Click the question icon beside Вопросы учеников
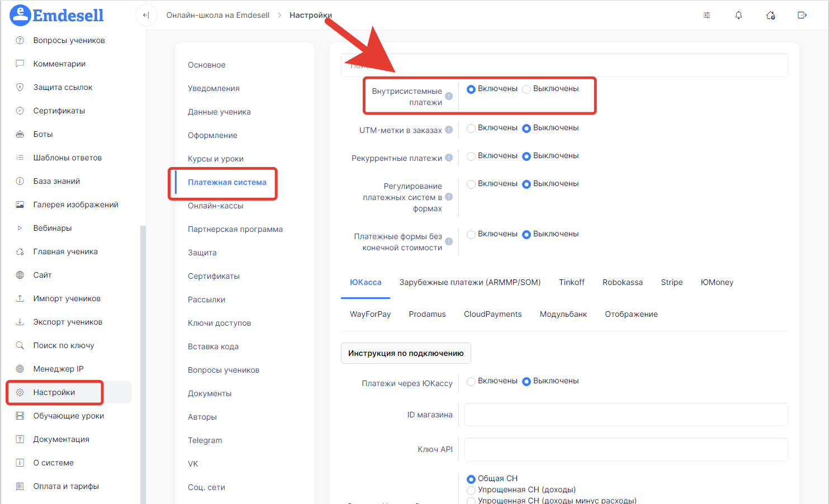 click(20, 40)
